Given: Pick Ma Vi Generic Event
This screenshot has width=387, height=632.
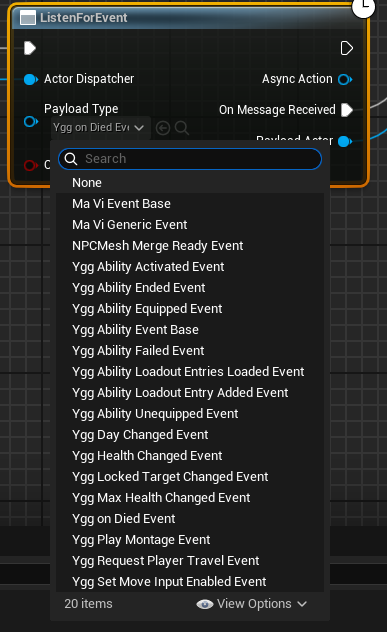Looking at the screenshot, I should [x=190, y=225].
